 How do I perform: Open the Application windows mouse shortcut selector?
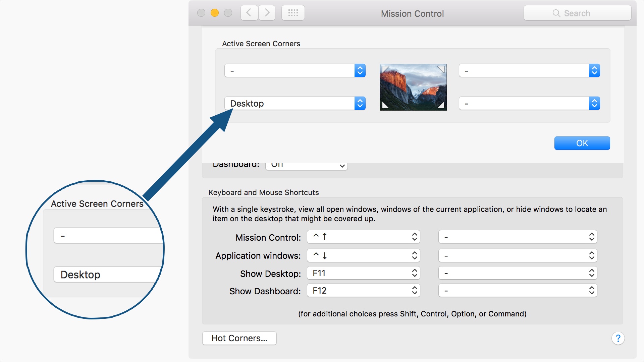[517, 255]
